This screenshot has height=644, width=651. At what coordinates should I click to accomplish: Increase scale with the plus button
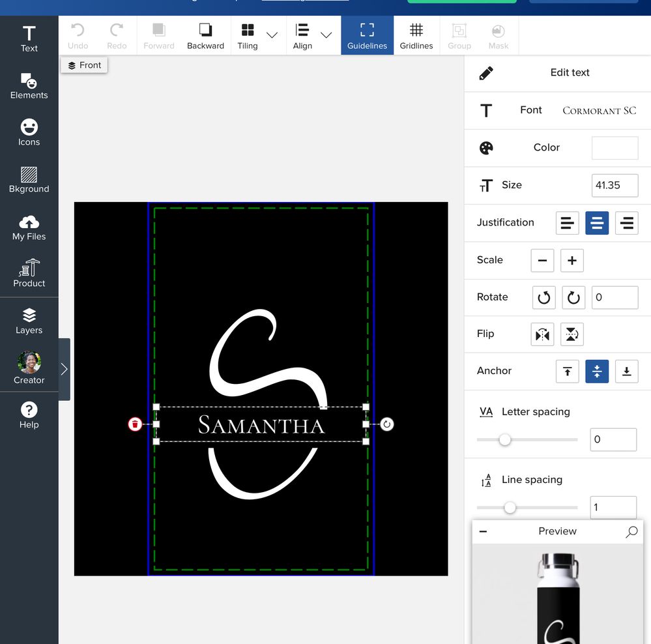click(x=571, y=260)
